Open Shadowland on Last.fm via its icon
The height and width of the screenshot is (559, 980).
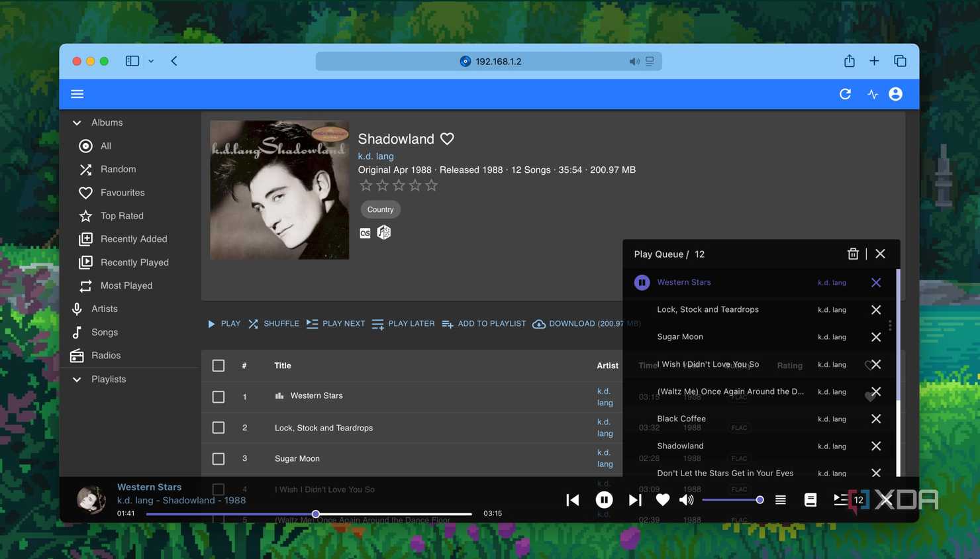[365, 233]
